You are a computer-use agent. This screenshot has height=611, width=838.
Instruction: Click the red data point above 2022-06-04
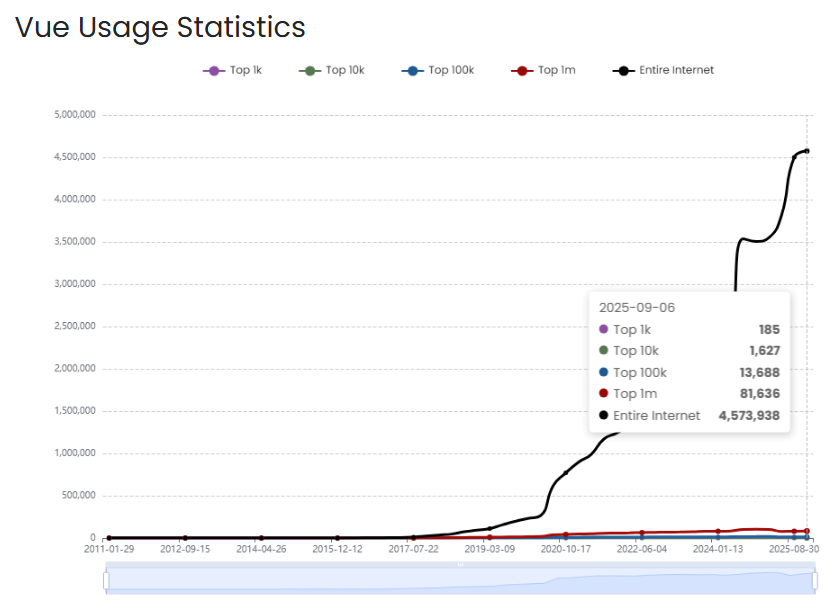coord(642,533)
